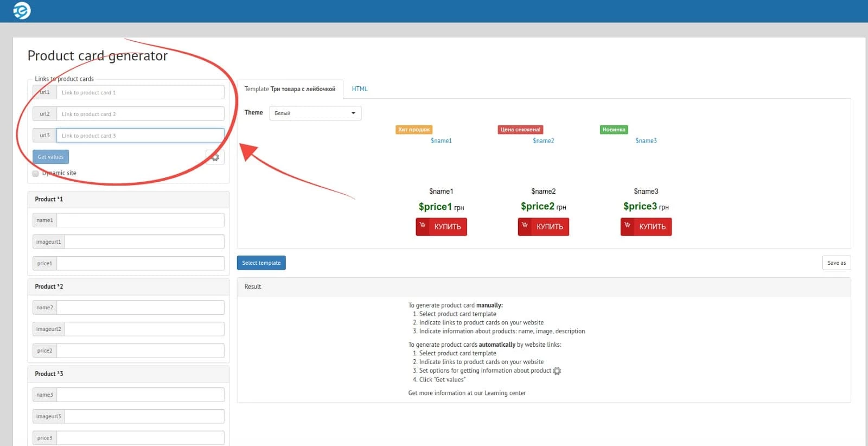868x446 pixels.
Task: Click the Get values button
Action: pyautogui.click(x=50, y=157)
